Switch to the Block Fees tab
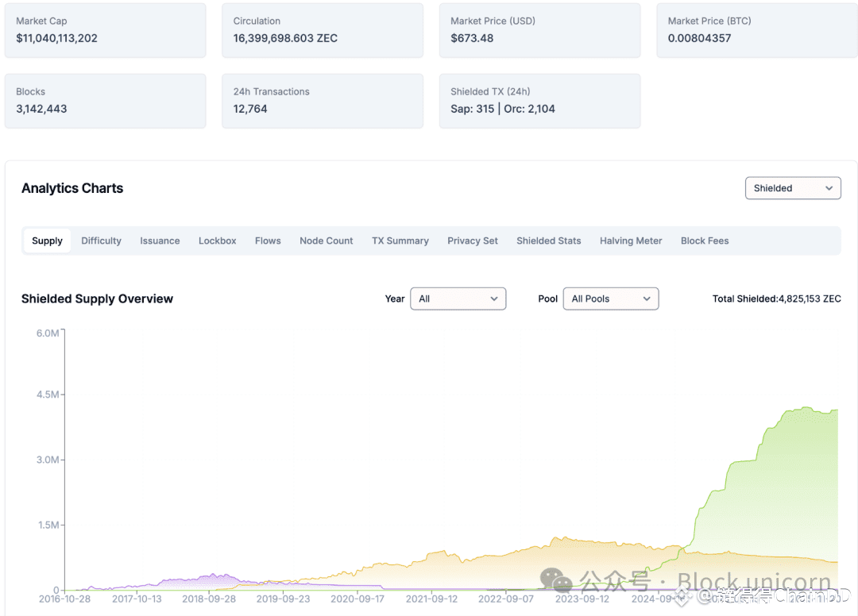Screen dimensions: 858x616 pyautogui.click(x=704, y=241)
